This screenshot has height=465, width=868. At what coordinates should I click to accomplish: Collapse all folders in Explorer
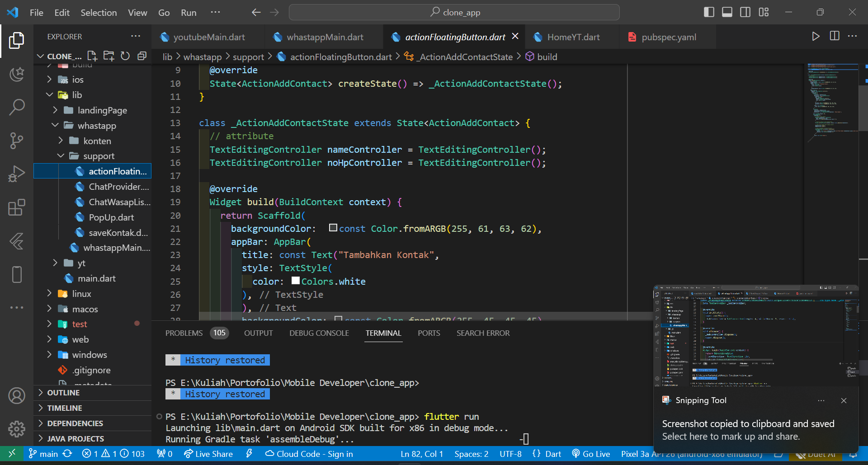[x=142, y=56]
